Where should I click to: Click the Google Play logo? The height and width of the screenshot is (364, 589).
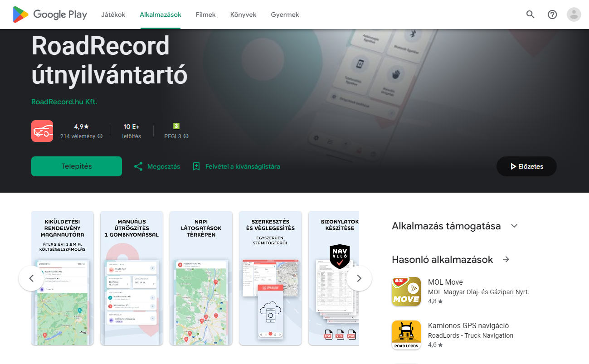point(50,15)
